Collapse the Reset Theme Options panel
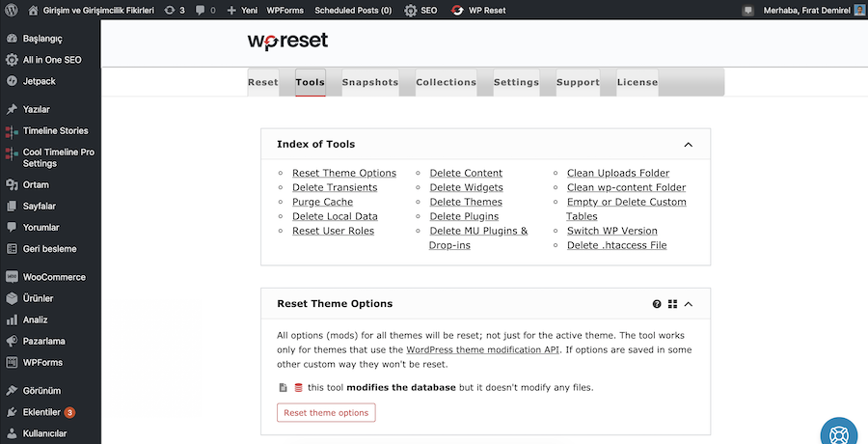The image size is (868, 444). click(x=688, y=304)
